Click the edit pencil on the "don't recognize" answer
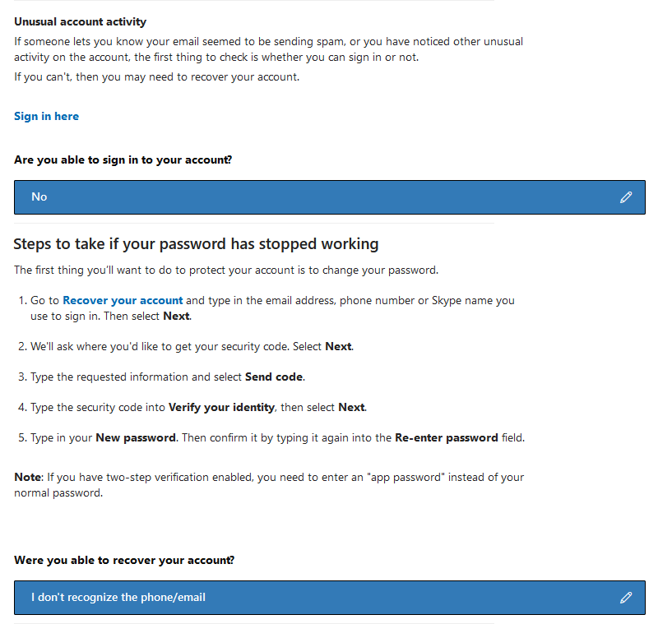 626,598
